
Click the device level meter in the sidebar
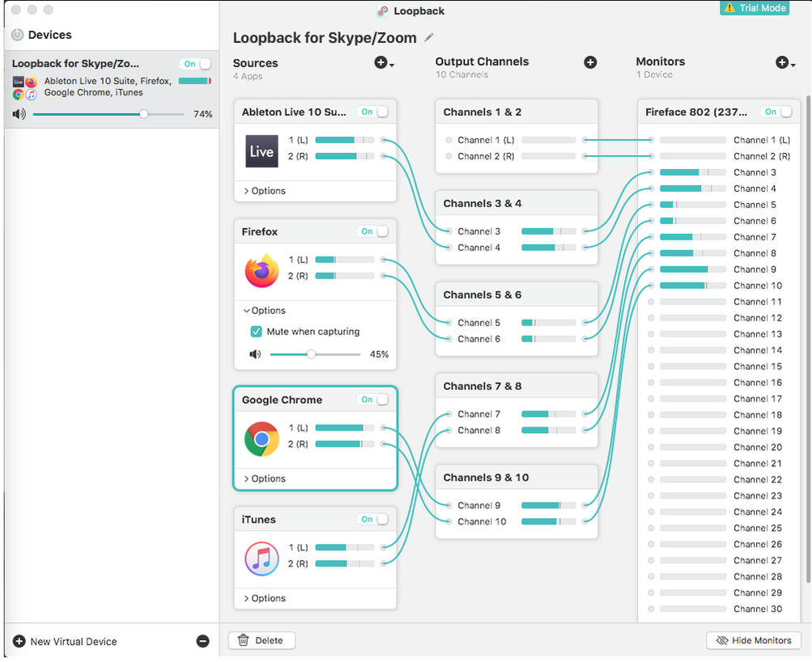[195, 81]
